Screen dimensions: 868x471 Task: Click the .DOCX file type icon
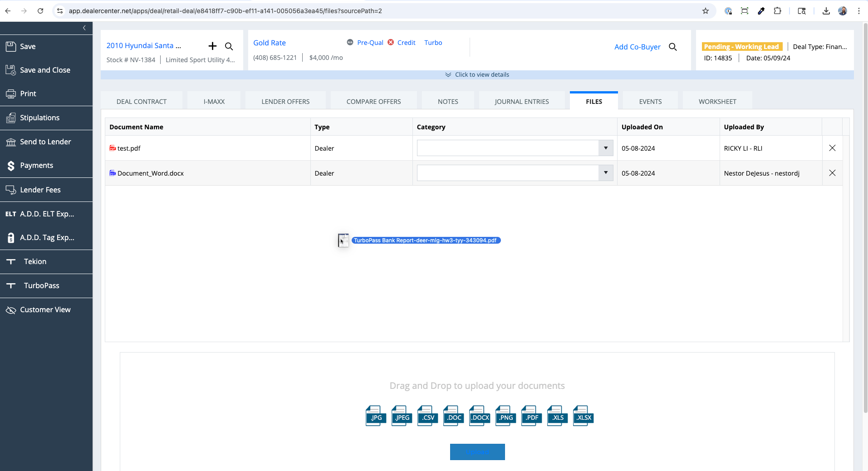click(480, 416)
